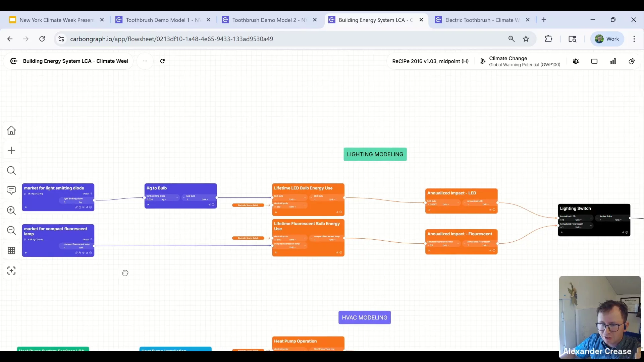
Task: Open the bar chart results icon
Action: pos(613,61)
